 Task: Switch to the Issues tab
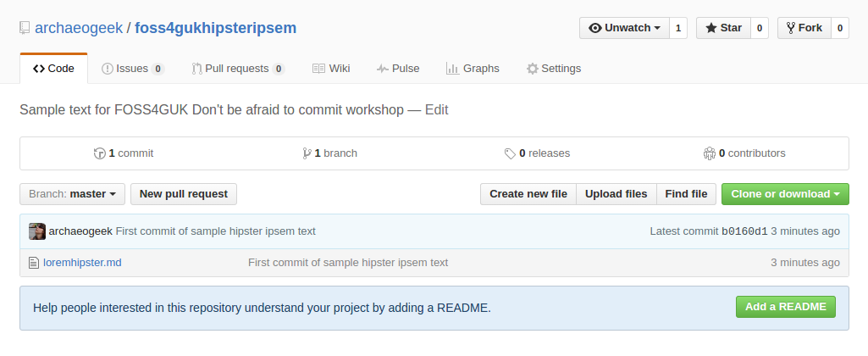(x=133, y=69)
